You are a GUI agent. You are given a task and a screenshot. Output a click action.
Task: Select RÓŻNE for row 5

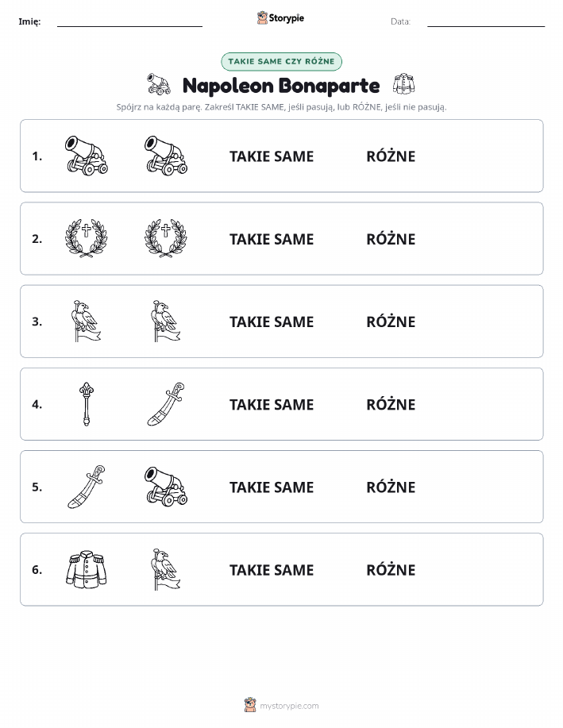391,487
